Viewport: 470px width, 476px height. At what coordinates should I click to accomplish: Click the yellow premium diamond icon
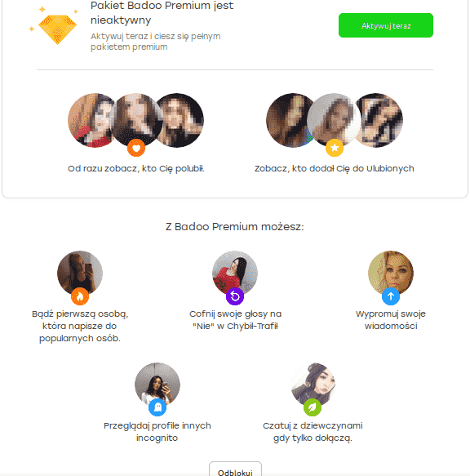point(57,29)
